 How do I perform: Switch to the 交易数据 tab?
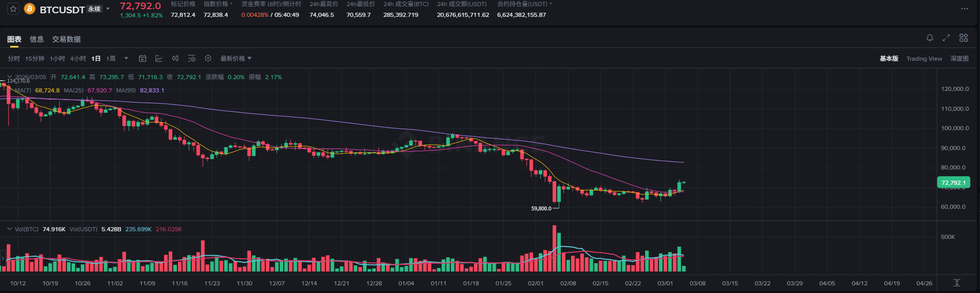coord(66,39)
